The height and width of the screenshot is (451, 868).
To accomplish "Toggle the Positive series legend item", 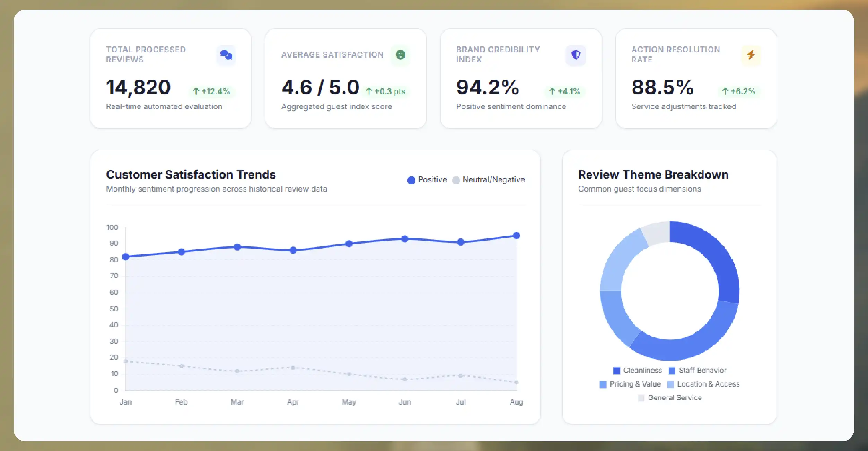I will (x=427, y=180).
